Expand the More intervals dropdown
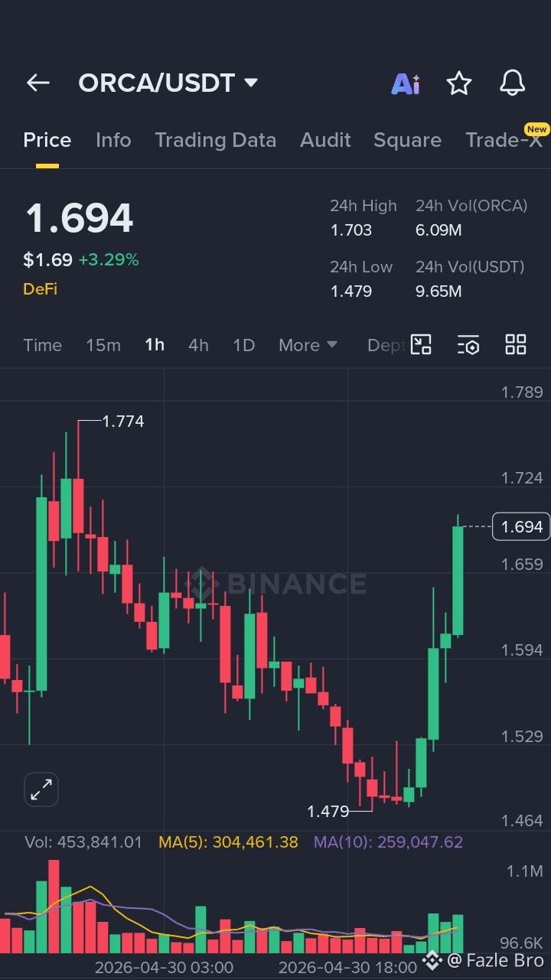The height and width of the screenshot is (980, 551). click(x=308, y=345)
